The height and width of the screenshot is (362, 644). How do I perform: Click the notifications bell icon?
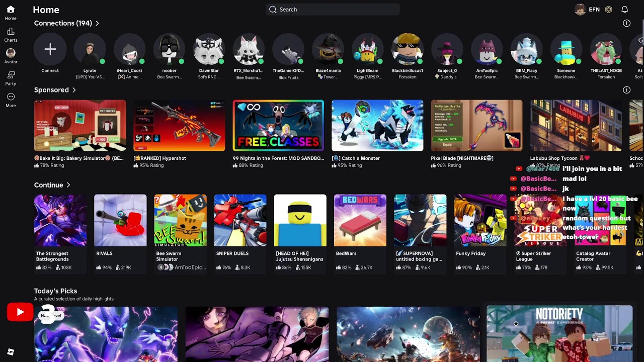[624, 10]
